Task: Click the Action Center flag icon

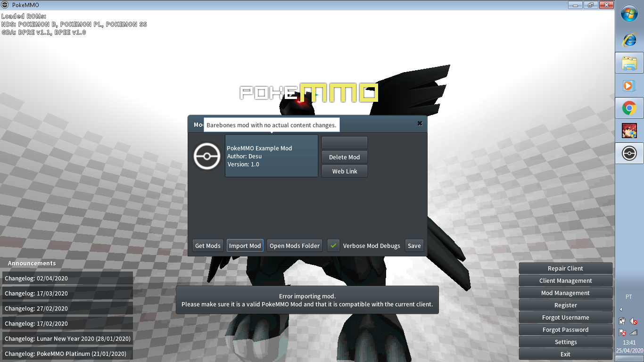Action: point(622,332)
